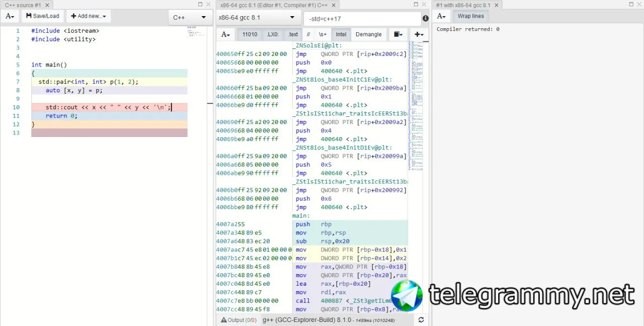The width and height of the screenshot is (644, 326).
Task: Toggle the \s+ whitespace trim filter
Action: [323, 34]
